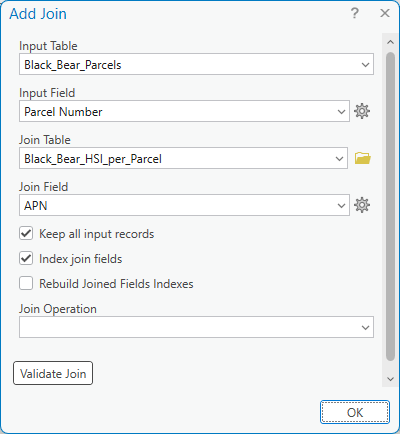The image size is (400, 434).
Task: Click the vertical scrollbar thumb
Action: (x=390, y=207)
